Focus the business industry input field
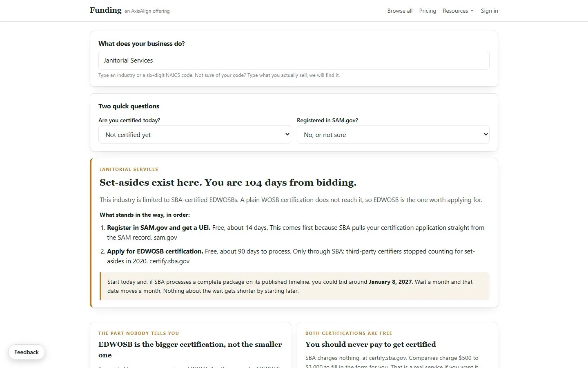Screen dimensions: 588x368 pyautogui.click(x=294, y=60)
